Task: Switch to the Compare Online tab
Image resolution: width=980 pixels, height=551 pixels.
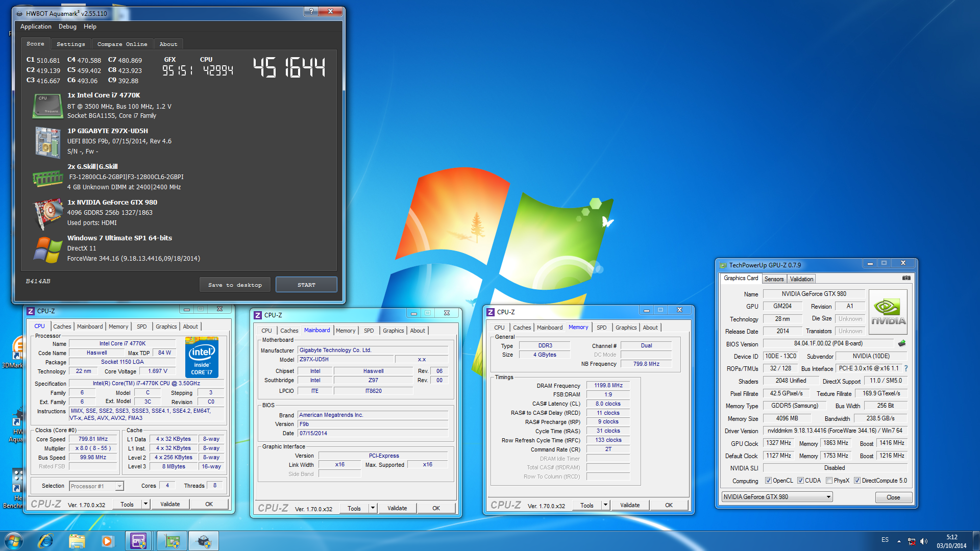Action: tap(122, 44)
